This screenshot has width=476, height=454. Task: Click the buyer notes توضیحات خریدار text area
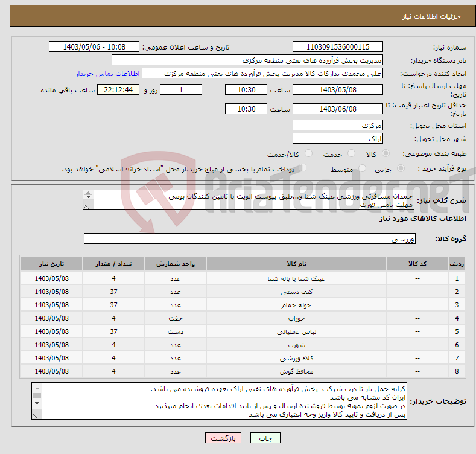(219, 401)
